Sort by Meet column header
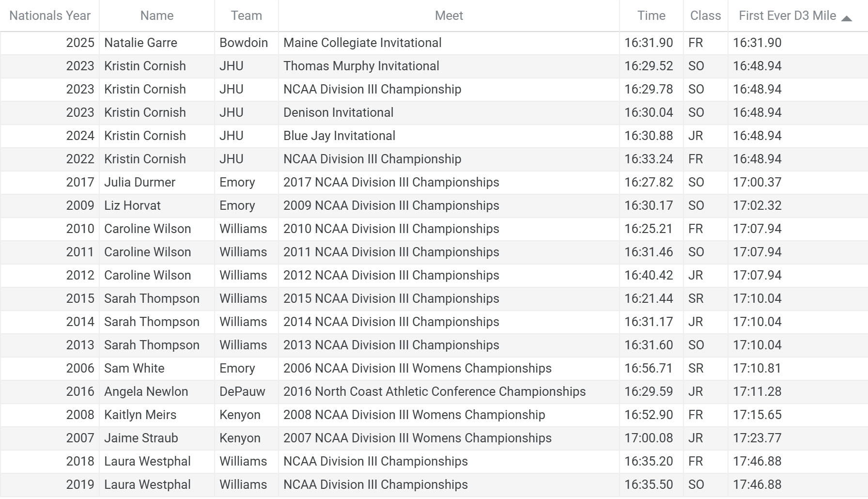 [x=449, y=16]
